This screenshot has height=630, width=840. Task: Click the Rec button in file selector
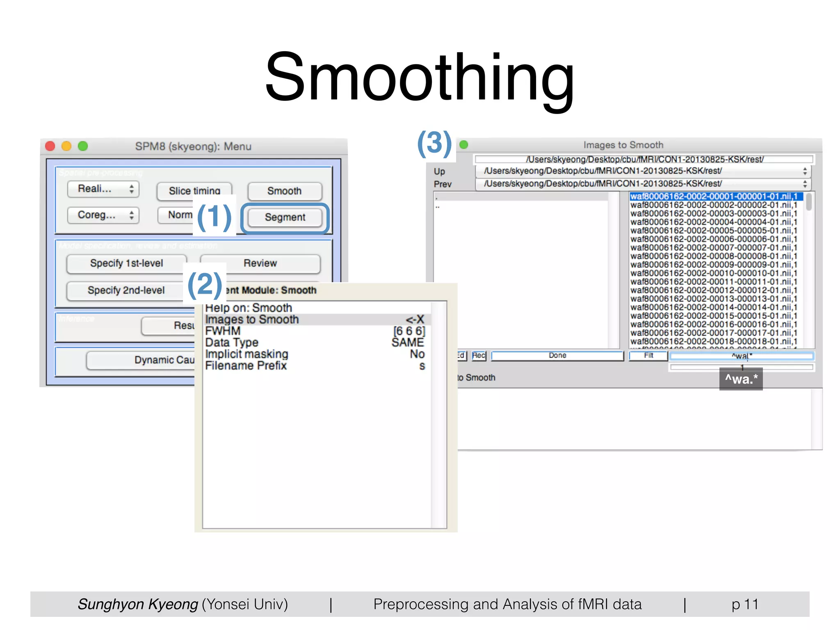[x=479, y=356]
